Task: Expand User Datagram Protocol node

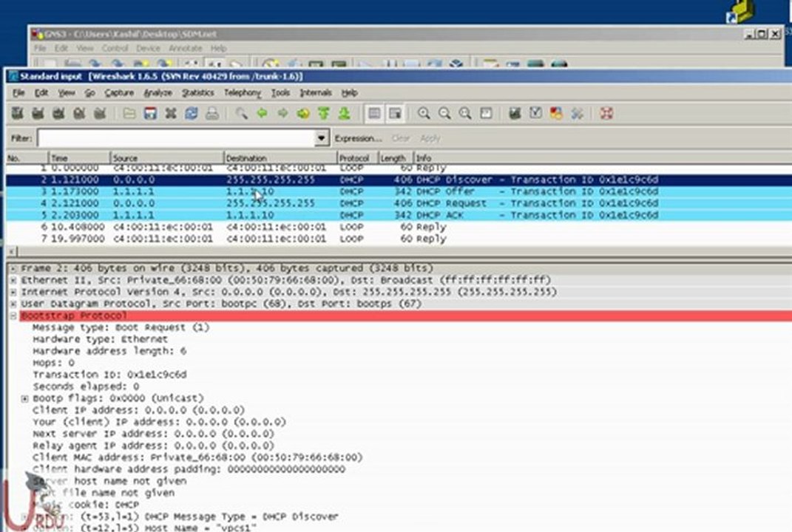Action: 13,304
